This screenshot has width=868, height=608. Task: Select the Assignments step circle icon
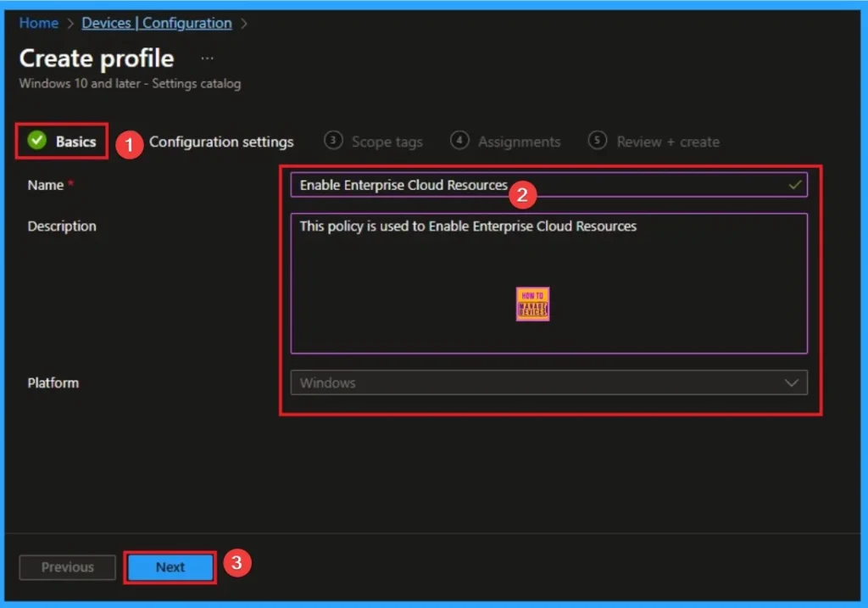click(459, 141)
